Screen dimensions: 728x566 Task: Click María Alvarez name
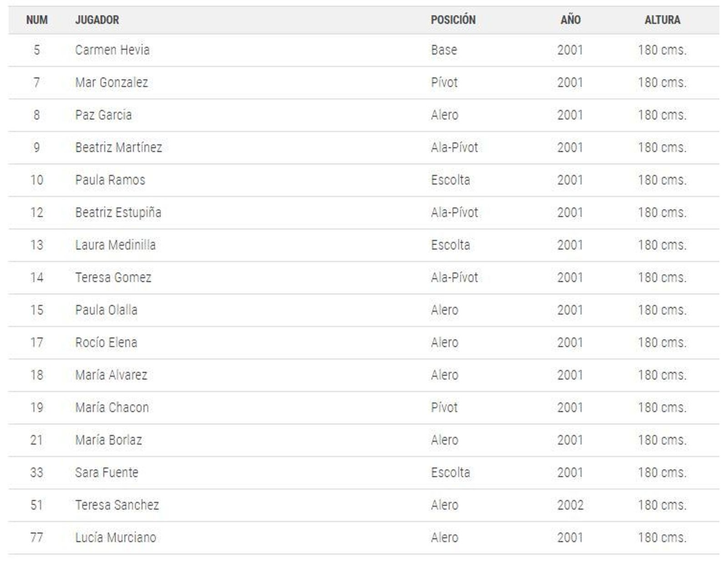111,375
